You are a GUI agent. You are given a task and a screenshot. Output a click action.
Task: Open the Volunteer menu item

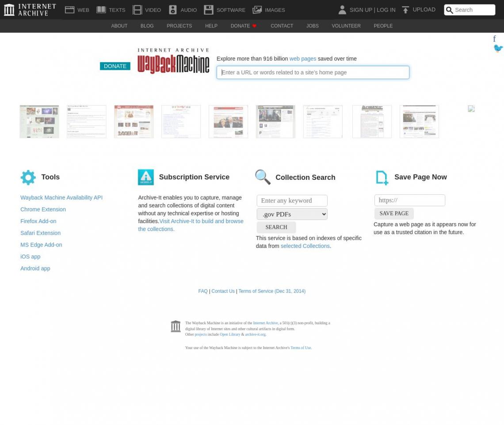point(346,26)
